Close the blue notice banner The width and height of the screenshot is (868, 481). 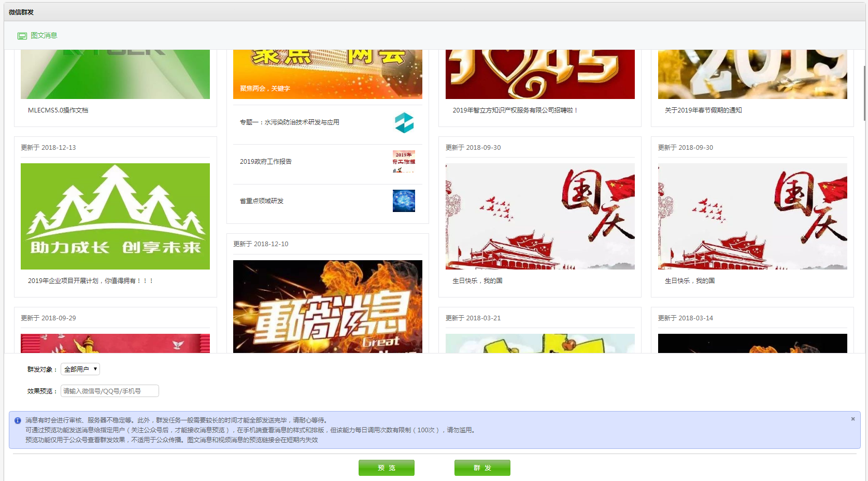tap(852, 419)
